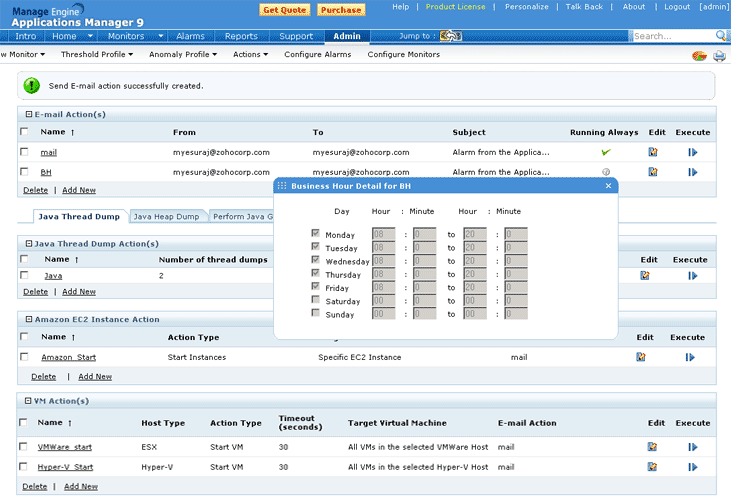Click the Execute icon for Amazon_Start

[x=690, y=357]
